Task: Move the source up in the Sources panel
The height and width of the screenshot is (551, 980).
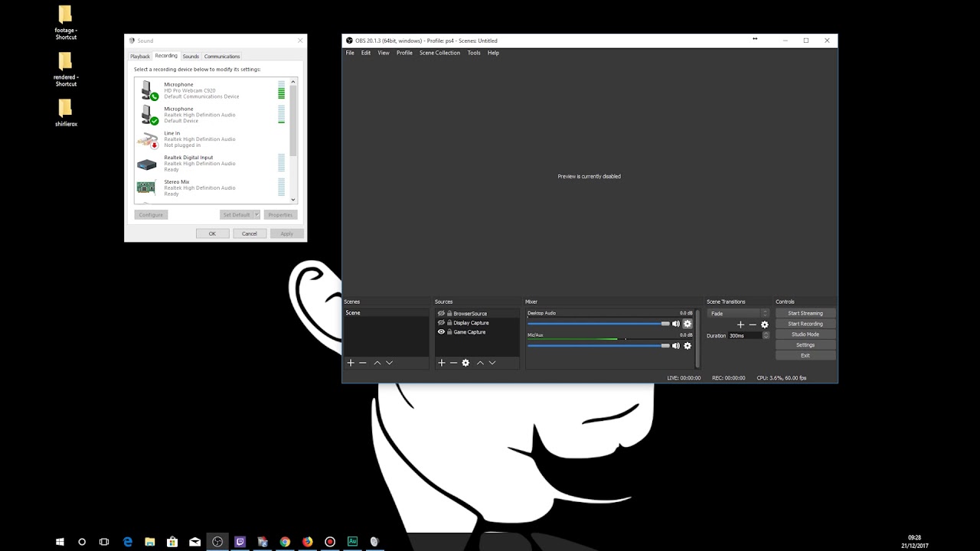Action: (x=480, y=363)
